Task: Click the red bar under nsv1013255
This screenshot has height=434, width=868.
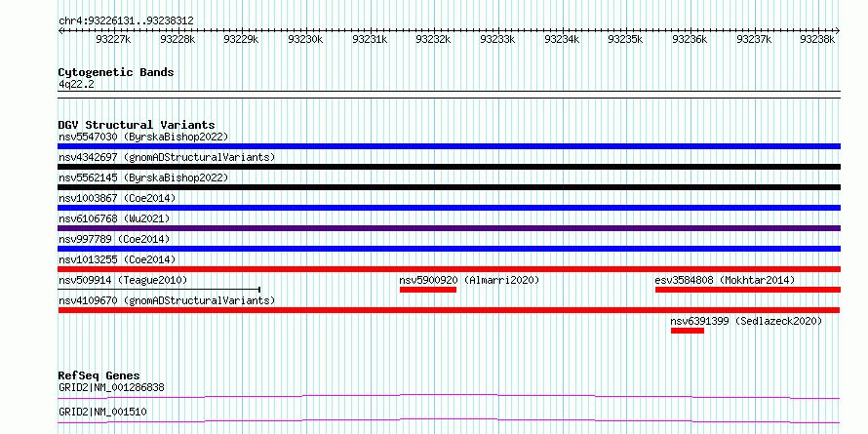Action: click(449, 269)
